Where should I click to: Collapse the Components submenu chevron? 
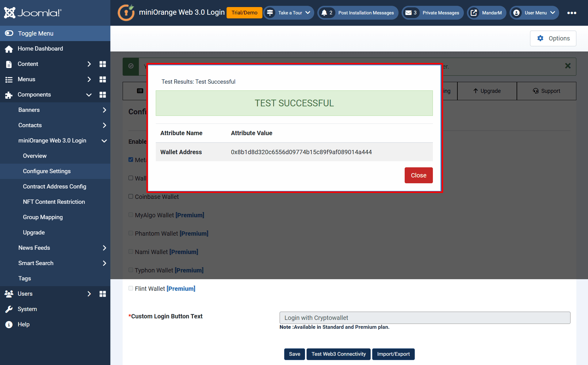(x=89, y=95)
